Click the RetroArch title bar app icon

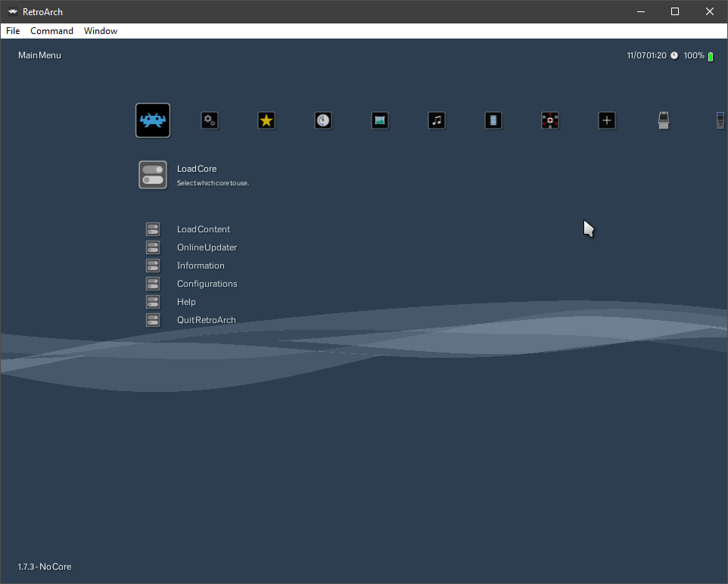click(x=13, y=11)
